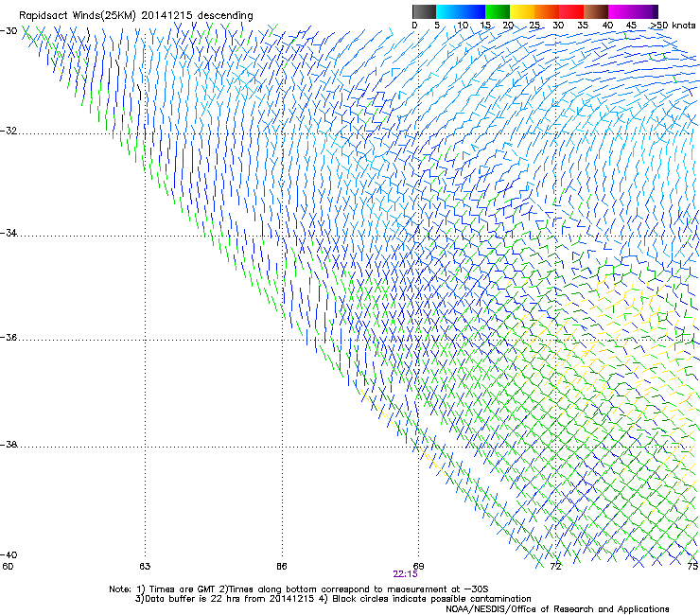This screenshot has height=615, width=700.
Task: Click the cyan 5-10 knots legend color
Action: [x=448, y=11]
